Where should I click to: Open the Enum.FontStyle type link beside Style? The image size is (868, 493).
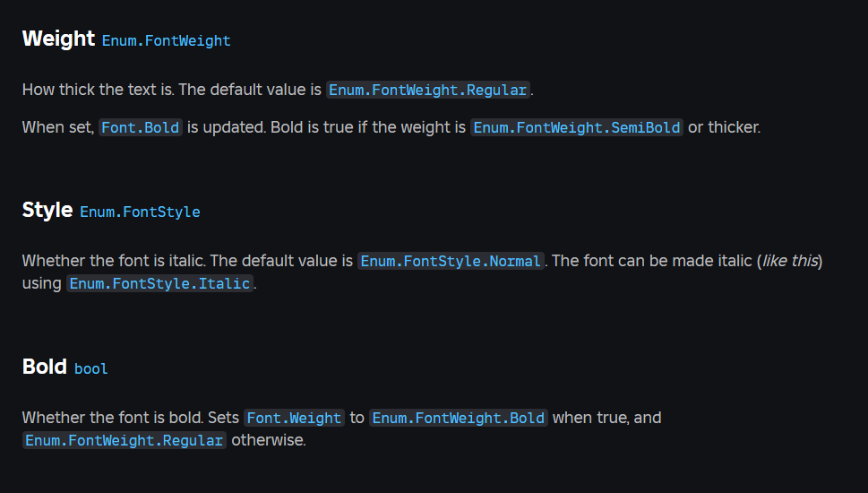coord(140,212)
